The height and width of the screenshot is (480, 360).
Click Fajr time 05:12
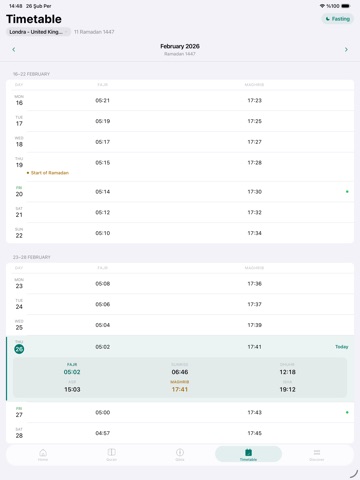(103, 212)
